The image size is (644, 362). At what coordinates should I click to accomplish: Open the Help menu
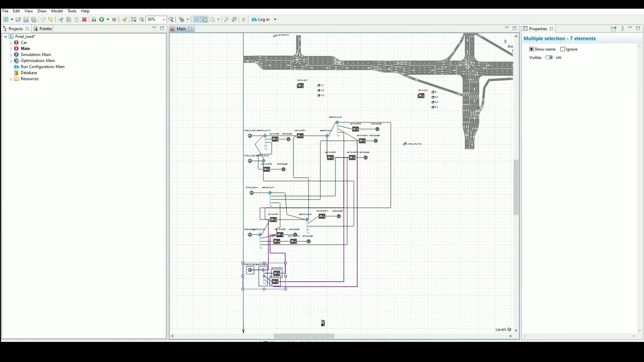86,11
